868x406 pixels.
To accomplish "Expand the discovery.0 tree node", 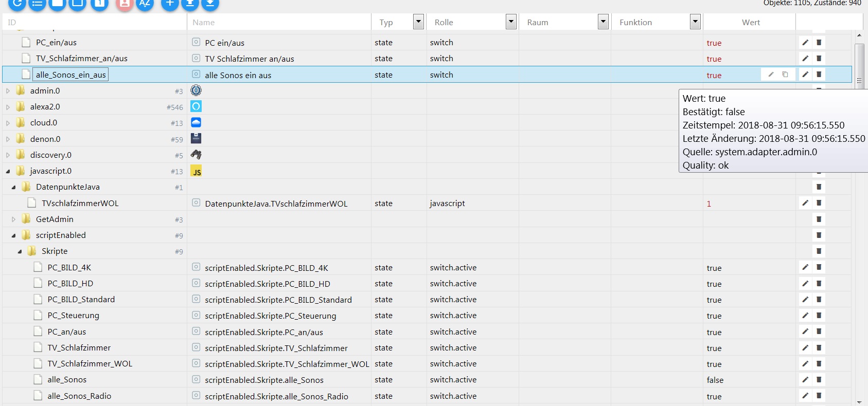I will pos(8,155).
